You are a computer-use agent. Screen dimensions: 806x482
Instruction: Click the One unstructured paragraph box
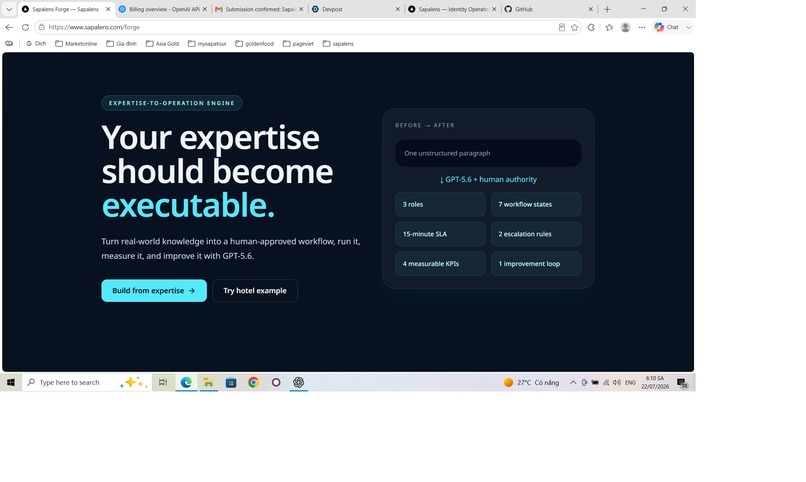coord(488,153)
